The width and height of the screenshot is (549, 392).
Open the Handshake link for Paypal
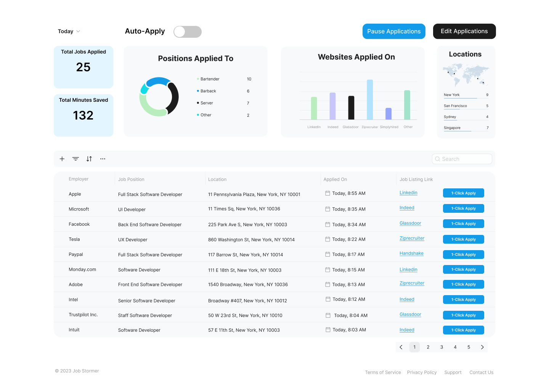[x=411, y=254]
